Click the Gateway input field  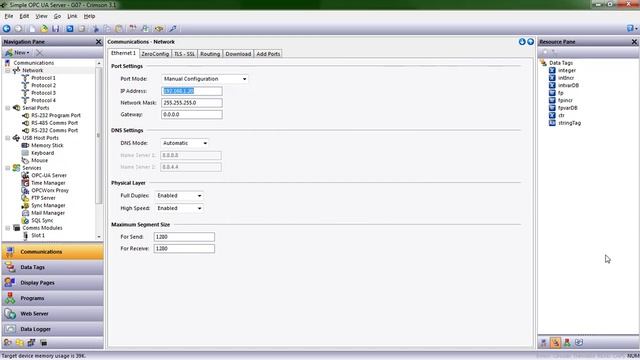192,115
